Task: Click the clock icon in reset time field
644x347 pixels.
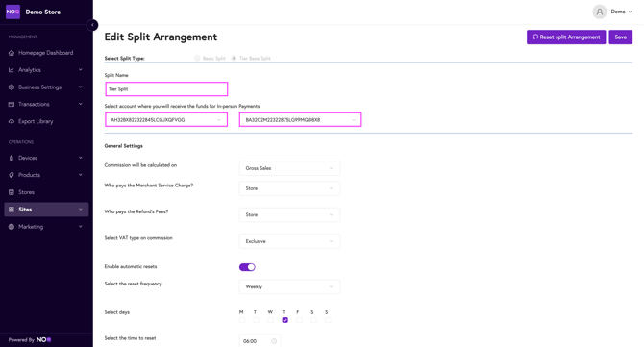Action: (x=274, y=341)
